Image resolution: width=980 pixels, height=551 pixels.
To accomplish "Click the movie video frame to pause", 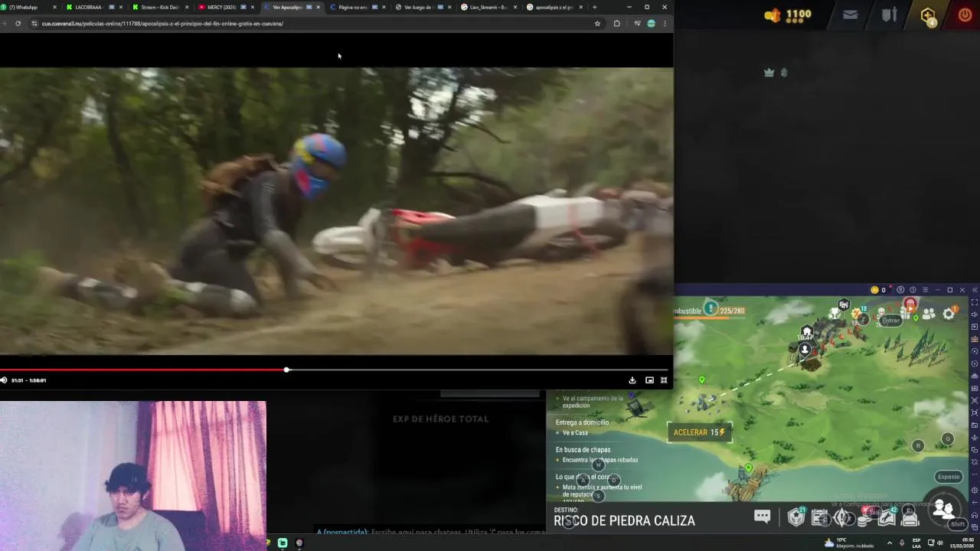I will (x=337, y=210).
